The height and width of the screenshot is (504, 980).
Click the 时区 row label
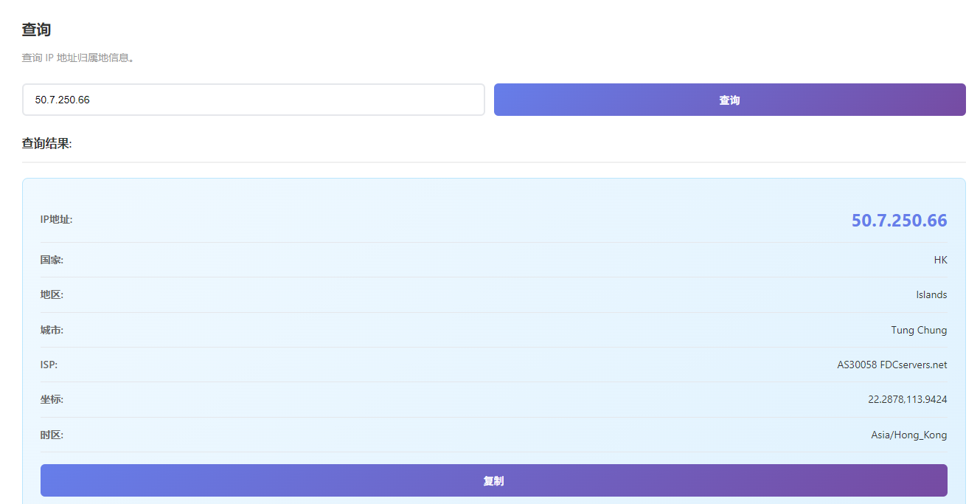[52, 435]
